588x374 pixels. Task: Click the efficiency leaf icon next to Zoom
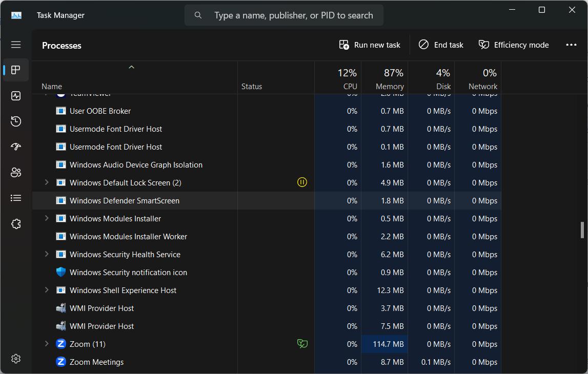click(302, 344)
